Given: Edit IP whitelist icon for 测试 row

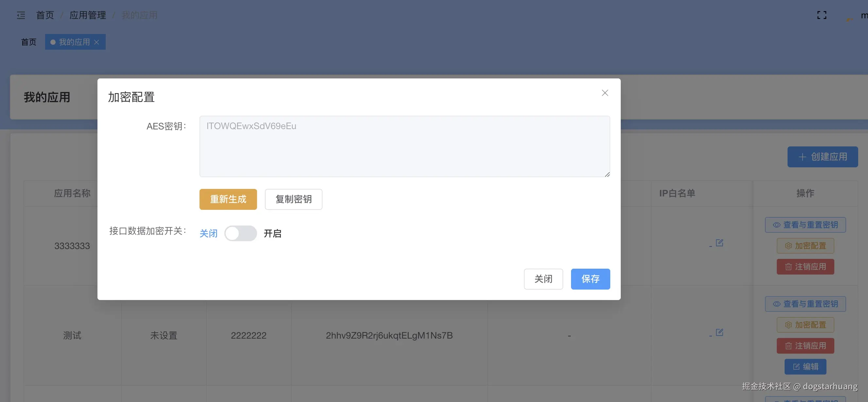Looking at the screenshot, I should (720, 332).
